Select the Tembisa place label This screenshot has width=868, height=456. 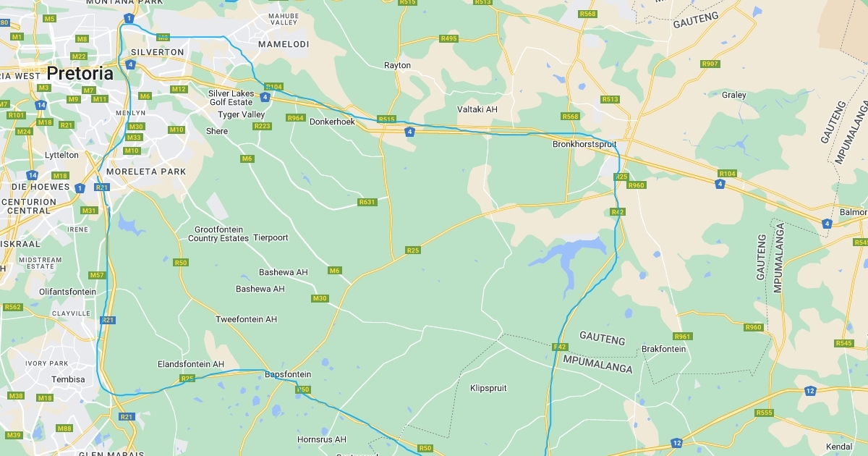pos(68,379)
